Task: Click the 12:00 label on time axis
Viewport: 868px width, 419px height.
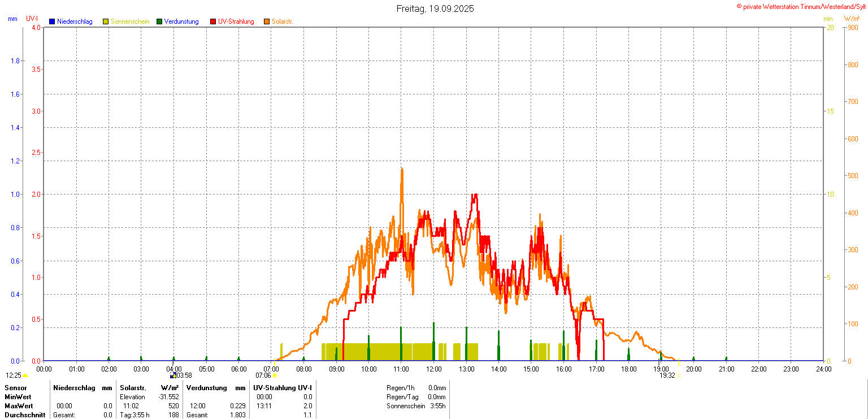Action: pyautogui.click(x=433, y=369)
